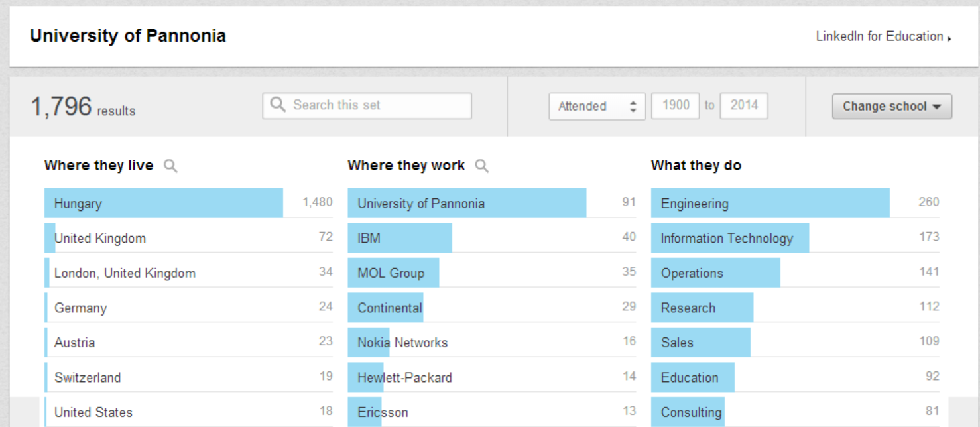Screen dimensions: 980x427
Task: Open the LinkedIn for Education link
Action: pos(883,37)
